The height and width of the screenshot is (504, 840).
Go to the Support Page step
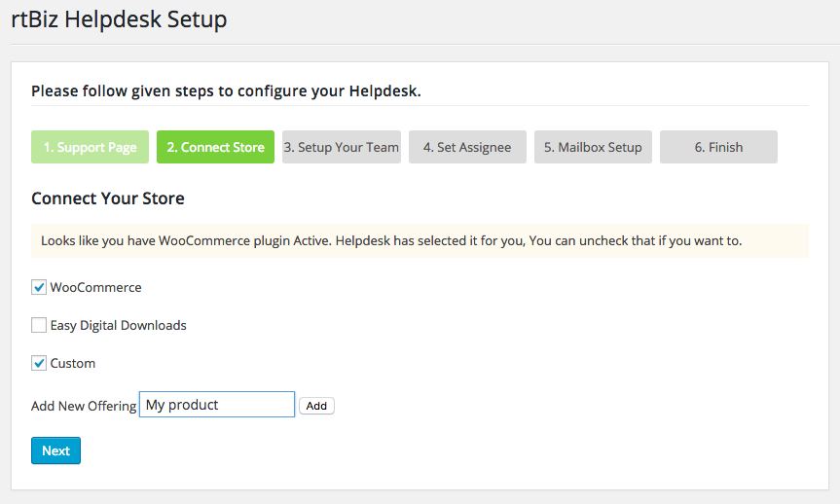coord(90,147)
